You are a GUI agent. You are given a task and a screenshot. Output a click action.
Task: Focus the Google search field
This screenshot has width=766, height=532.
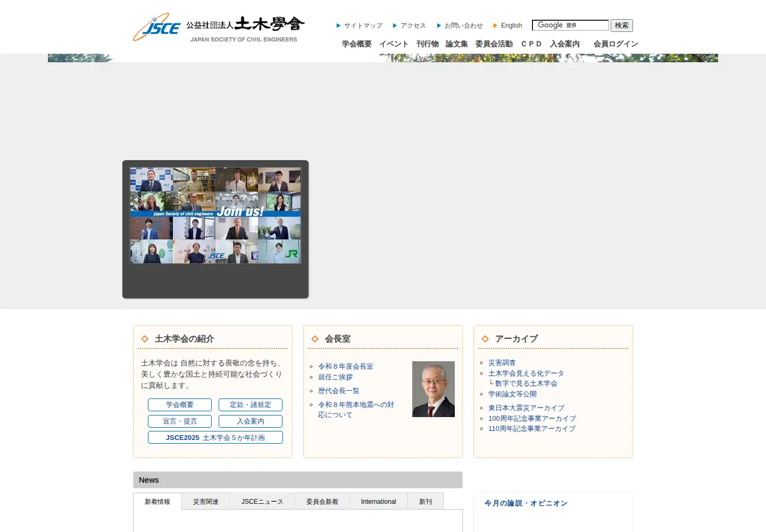pos(570,25)
